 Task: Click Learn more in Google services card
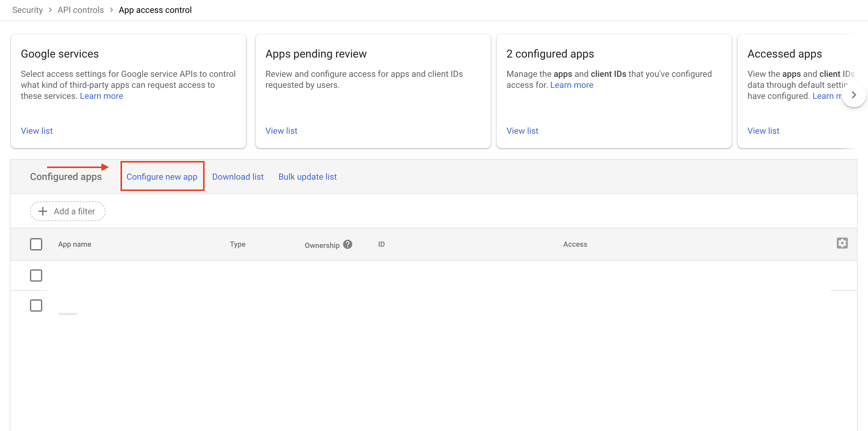101,96
